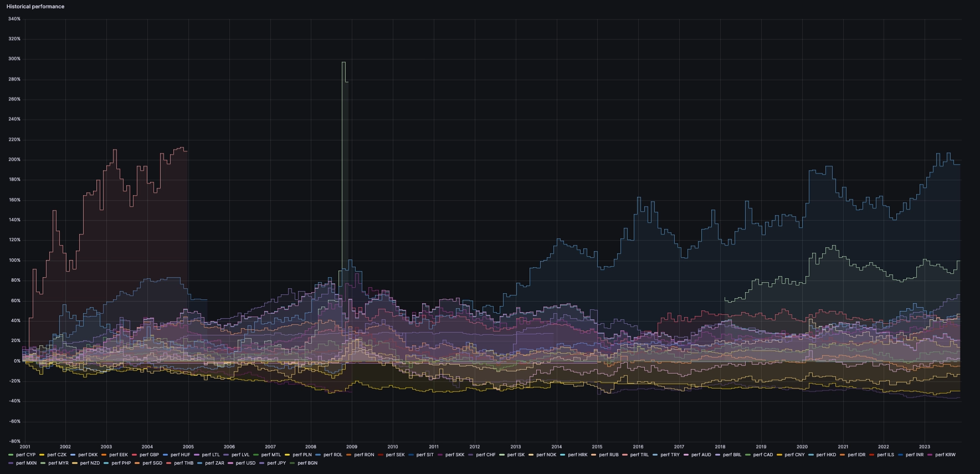
Task: Toggle 'perf LVL' legend item
Action: click(240, 455)
